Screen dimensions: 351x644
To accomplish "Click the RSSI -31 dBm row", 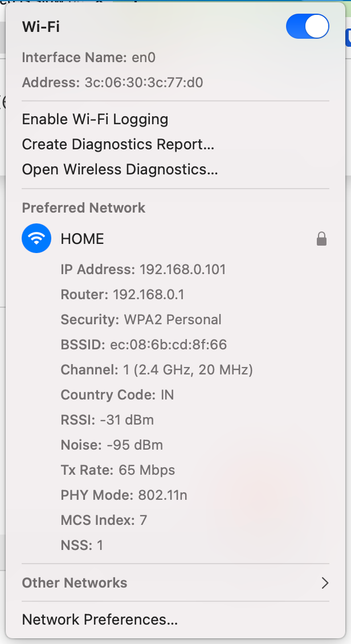I will (107, 420).
